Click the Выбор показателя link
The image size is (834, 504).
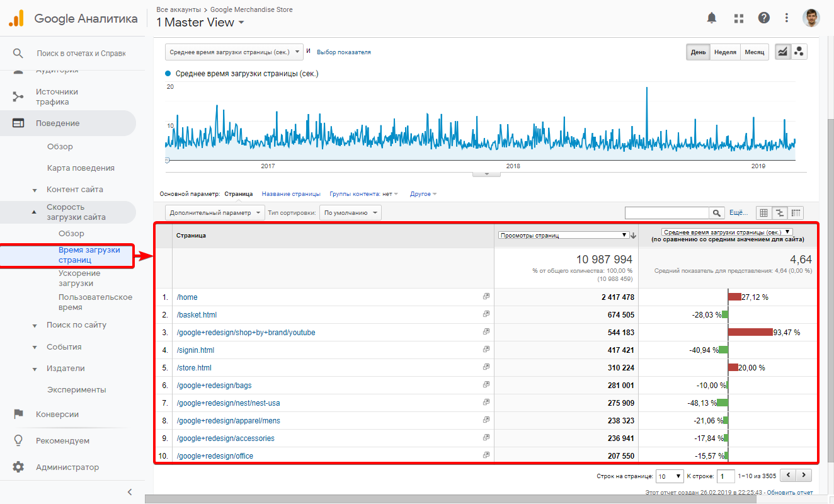343,52
